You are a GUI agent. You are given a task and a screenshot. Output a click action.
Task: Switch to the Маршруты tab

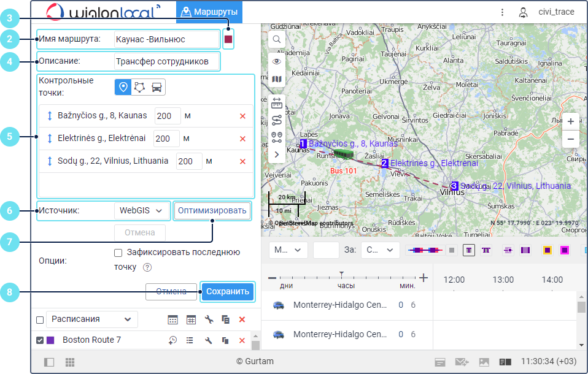[x=209, y=12]
